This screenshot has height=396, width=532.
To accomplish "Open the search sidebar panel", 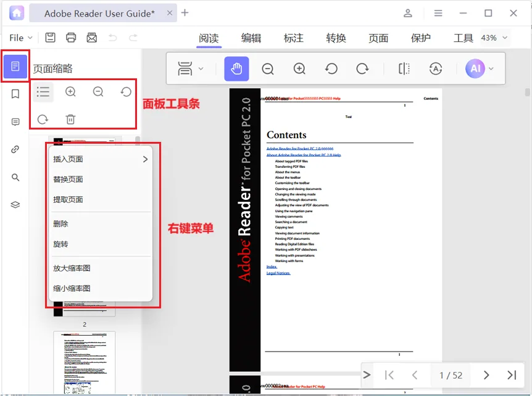I will click(15, 177).
